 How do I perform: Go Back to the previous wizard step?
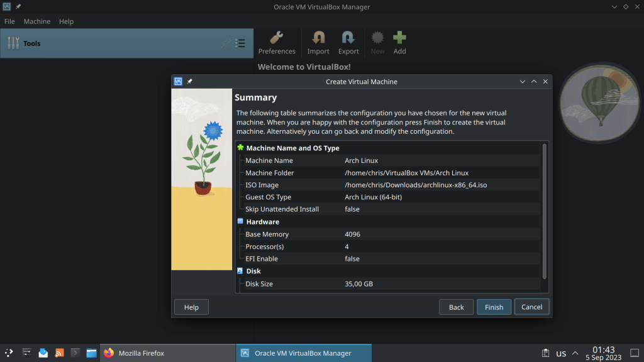pyautogui.click(x=457, y=307)
